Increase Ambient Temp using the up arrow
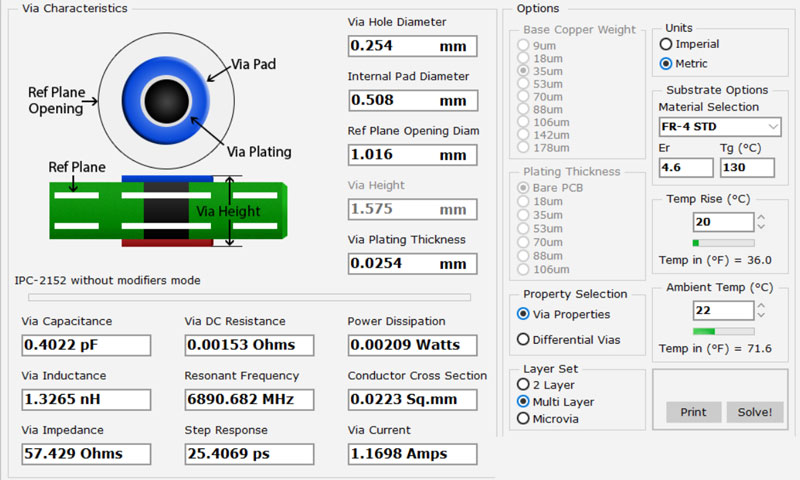 [x=762, y=305]
